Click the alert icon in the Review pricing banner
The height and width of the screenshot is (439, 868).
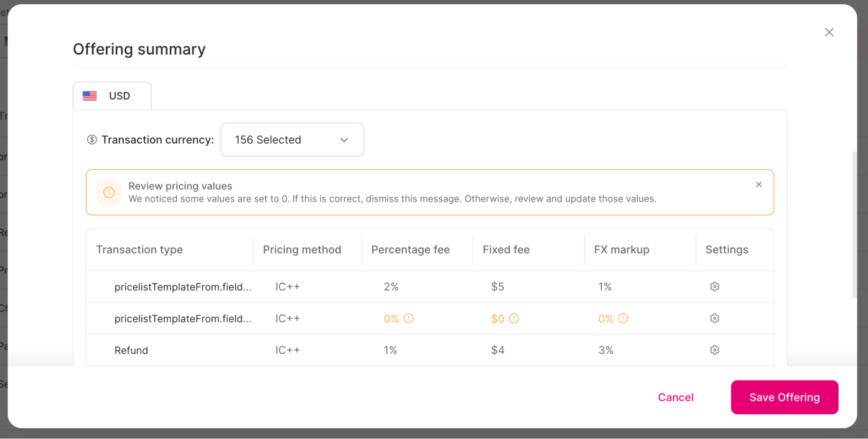click(109, 192)
